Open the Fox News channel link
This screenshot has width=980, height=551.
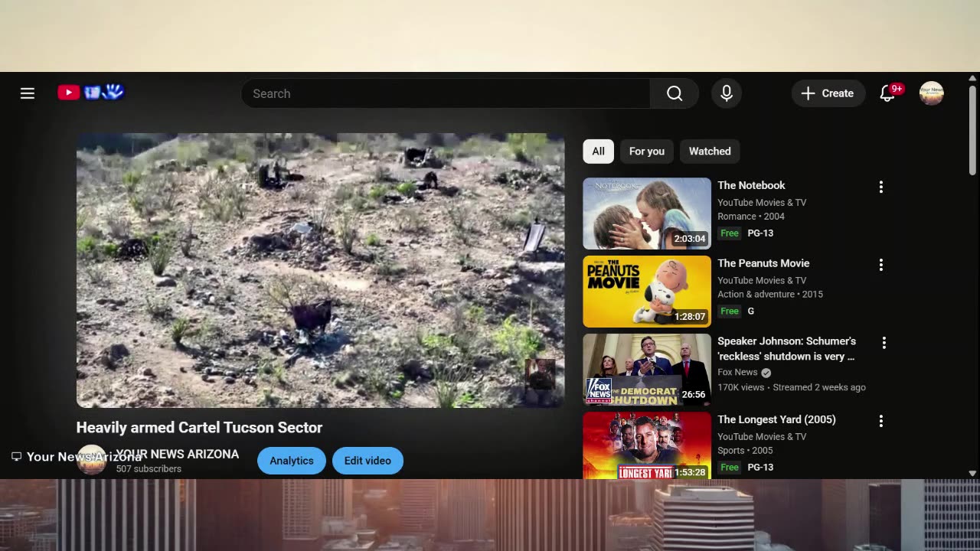(x=737, y=373)
